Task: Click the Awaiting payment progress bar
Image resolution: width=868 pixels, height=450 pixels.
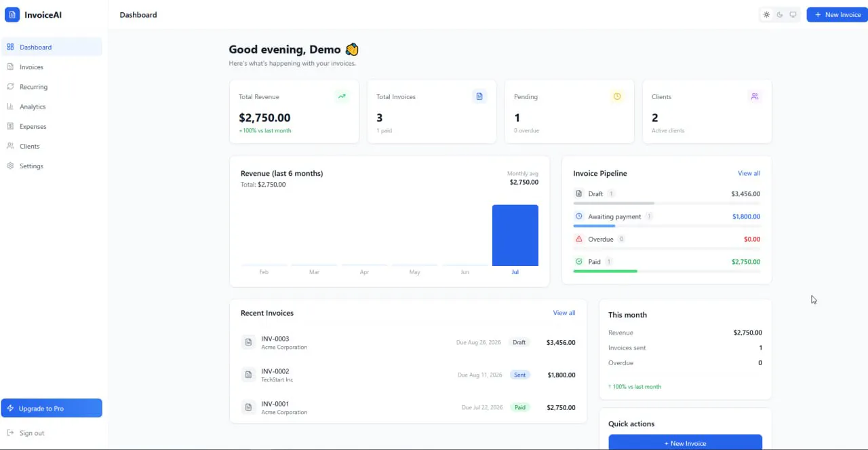Action: click(x=667, y=225)
